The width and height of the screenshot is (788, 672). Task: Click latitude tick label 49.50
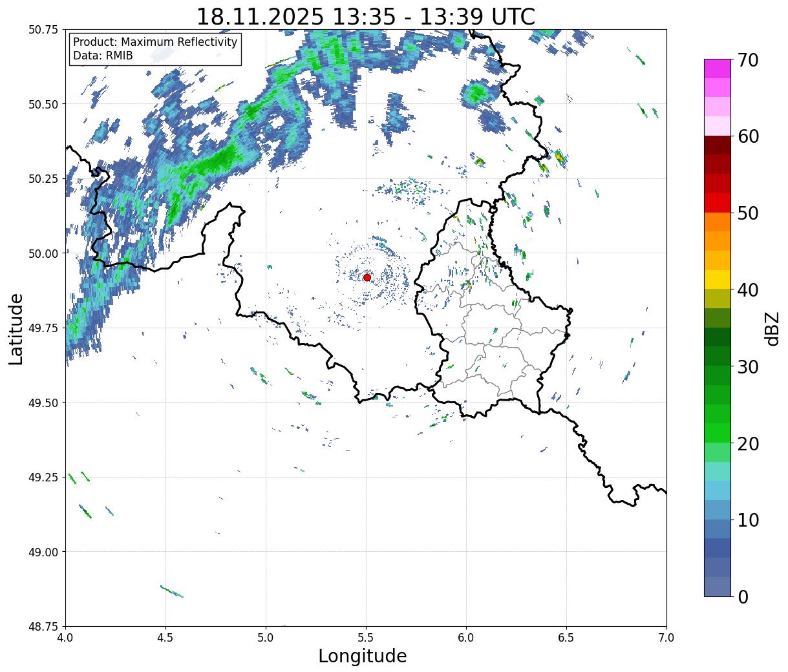pyautogui.click(x=43, y=403)
